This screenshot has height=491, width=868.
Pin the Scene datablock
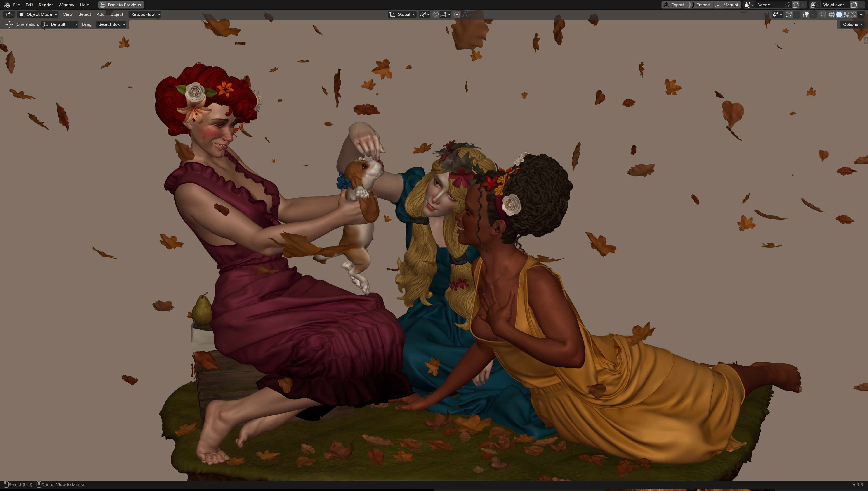point(788,5)
